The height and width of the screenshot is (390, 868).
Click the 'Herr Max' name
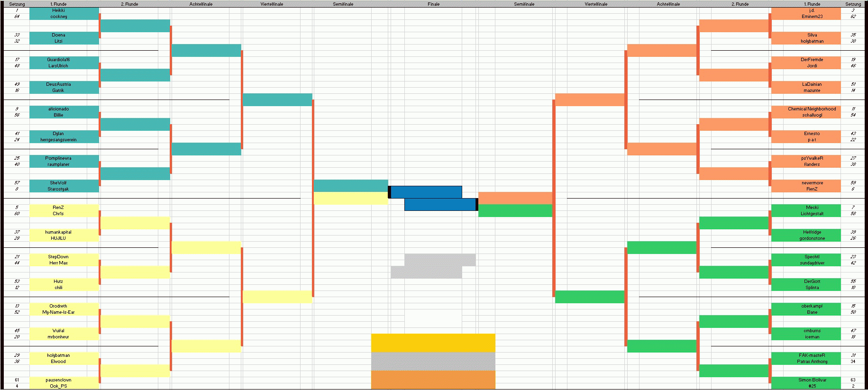click(x=64, y=263)
